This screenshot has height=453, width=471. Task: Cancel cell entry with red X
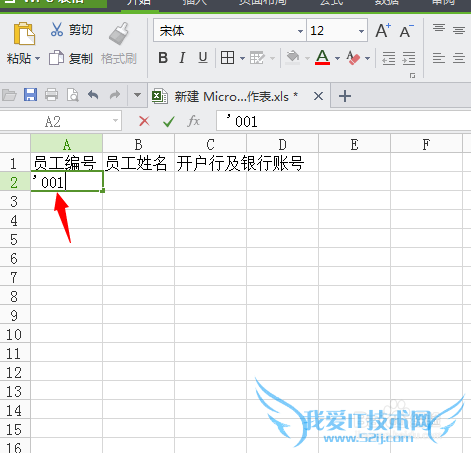coord(144,121)
